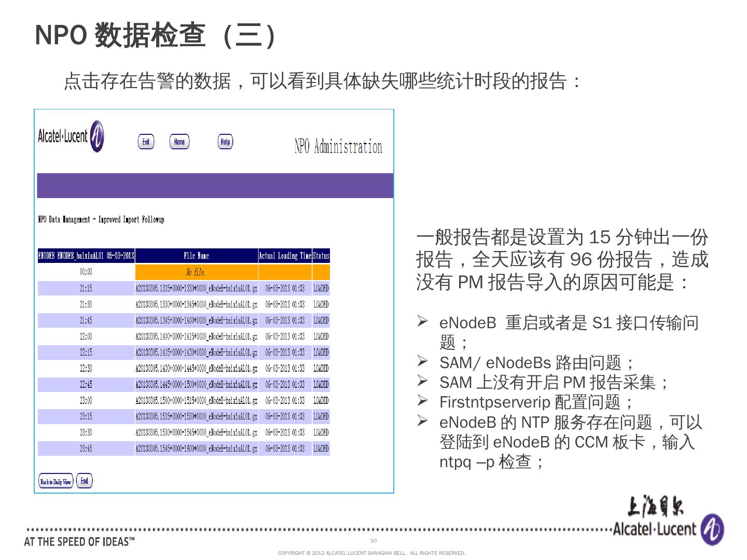Image resolution: width=747 pixels, height=560 pixels.
Task: Select the 21:15 time row
Action: pos(86,288)
